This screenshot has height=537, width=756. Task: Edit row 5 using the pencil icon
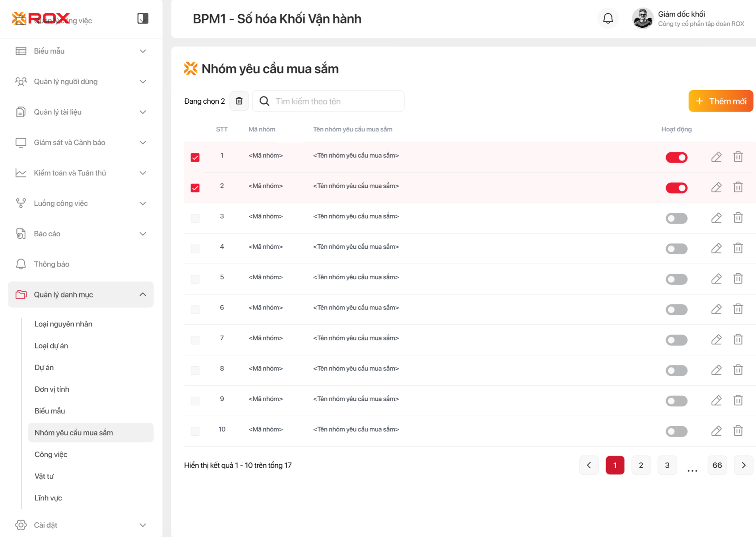716,279
